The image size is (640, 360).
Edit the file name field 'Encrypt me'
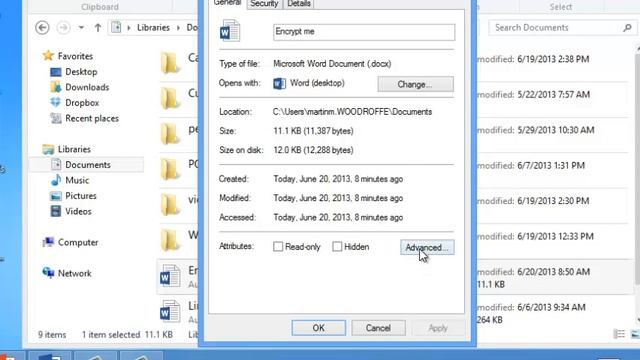(364, 32)
